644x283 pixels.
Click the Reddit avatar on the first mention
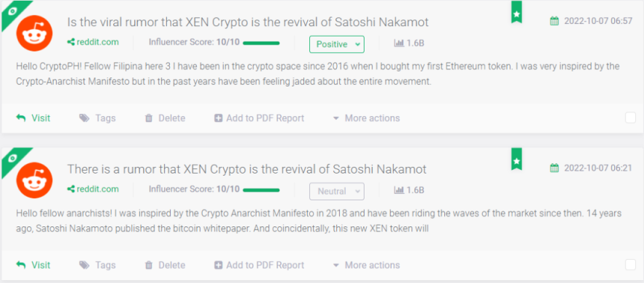tap(34, 34)
